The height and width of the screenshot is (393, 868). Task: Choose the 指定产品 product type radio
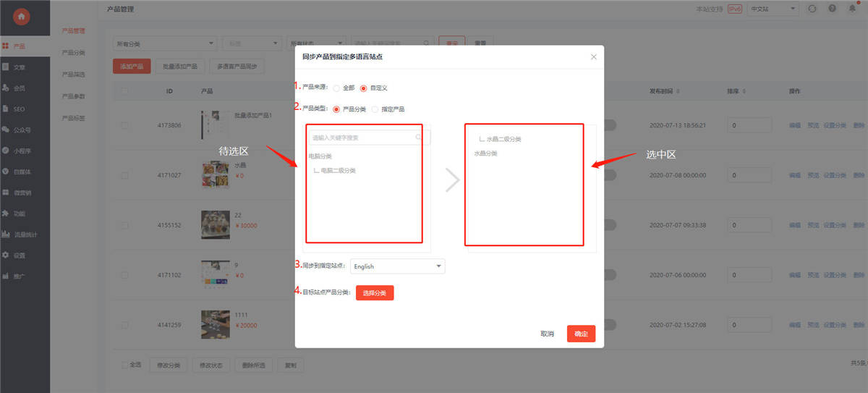tap(375, 109)
